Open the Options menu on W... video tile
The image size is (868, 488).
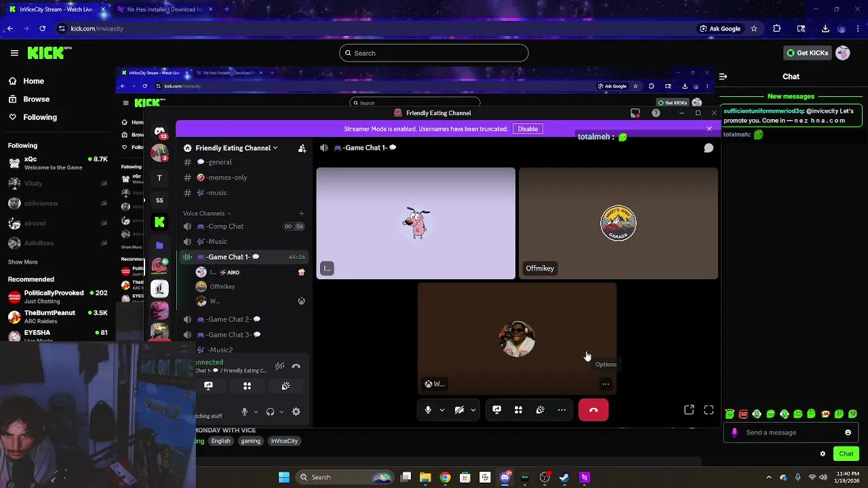click(606, 384)
